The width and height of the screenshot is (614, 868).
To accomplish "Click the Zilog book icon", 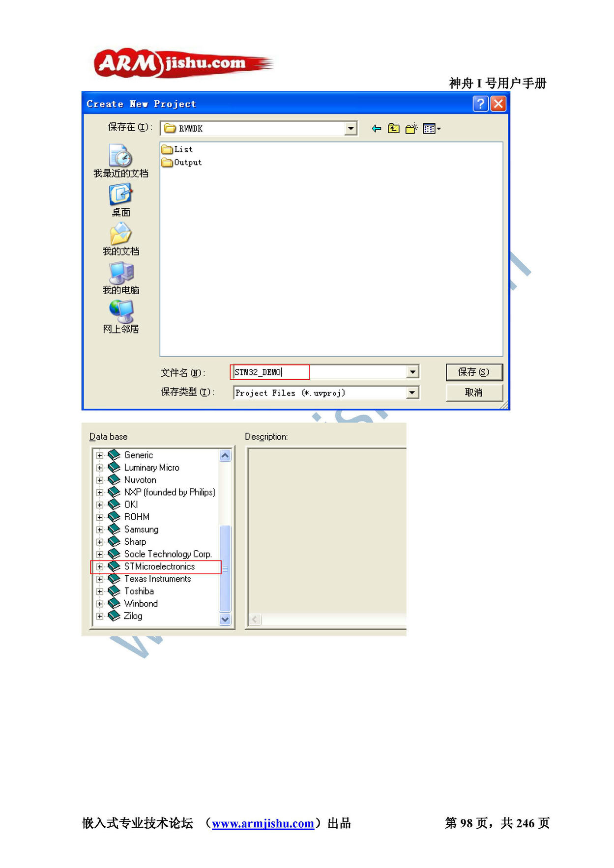I will [114, 616].
